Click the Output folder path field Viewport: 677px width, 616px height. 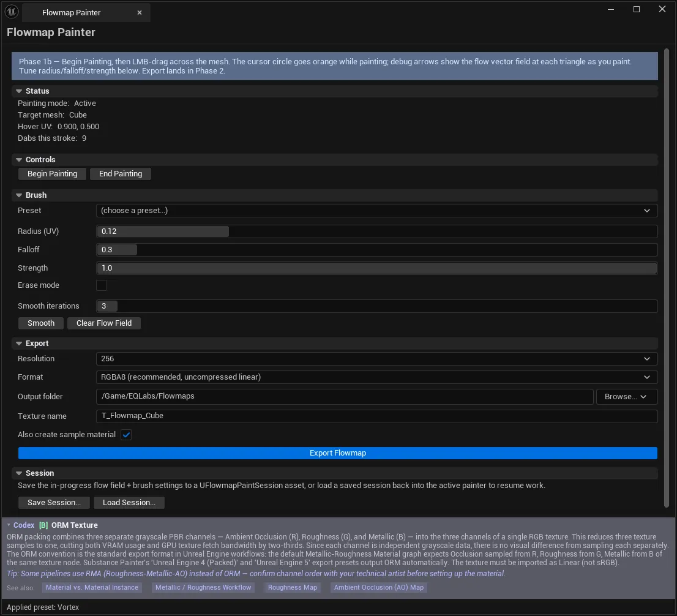[x=345, y=397]
